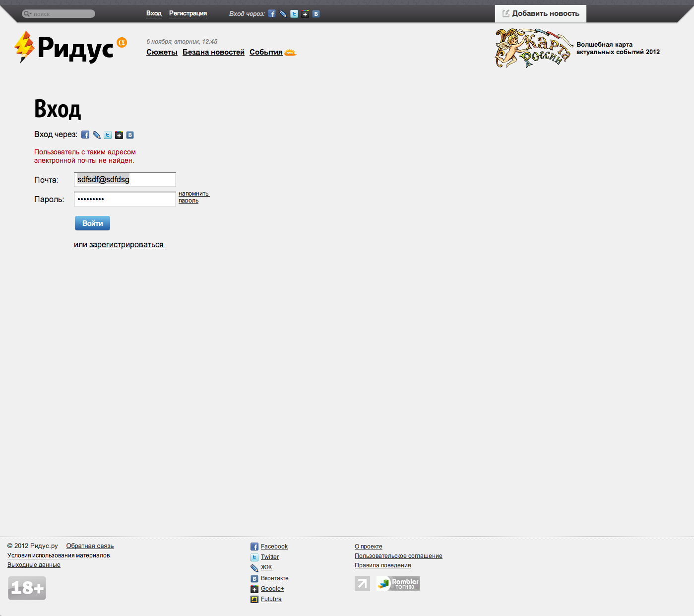Open the События section
Screen dimensions: 694x616
coord(266,52)
